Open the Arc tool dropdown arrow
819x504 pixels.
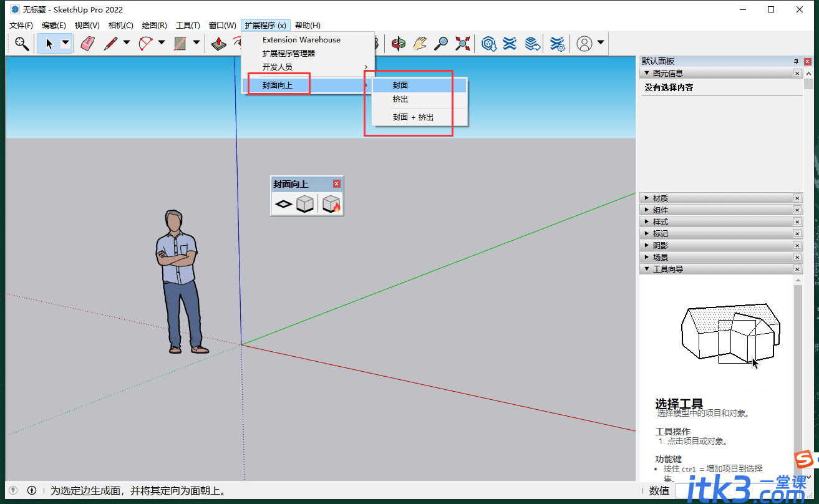tap(162, 43)
